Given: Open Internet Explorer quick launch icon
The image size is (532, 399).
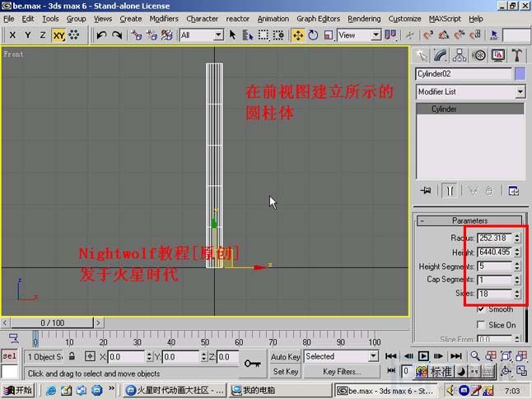Looking at the screenshot, I should pyautogui.click(x=51, y=391).
